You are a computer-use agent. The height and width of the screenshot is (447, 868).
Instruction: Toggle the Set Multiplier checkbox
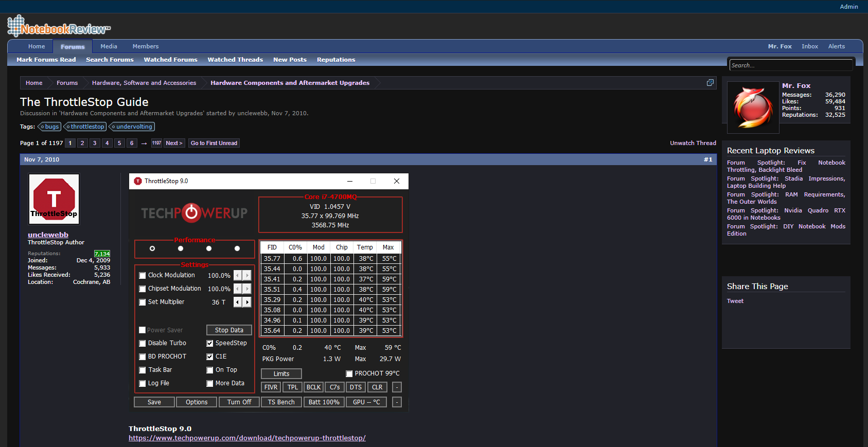coord(143,302)
